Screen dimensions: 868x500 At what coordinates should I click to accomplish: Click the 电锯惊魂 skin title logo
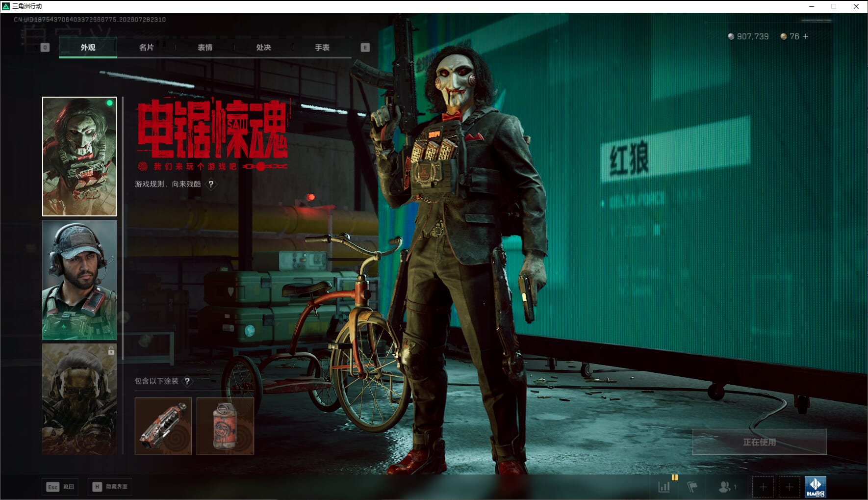(x=212, y=129)
